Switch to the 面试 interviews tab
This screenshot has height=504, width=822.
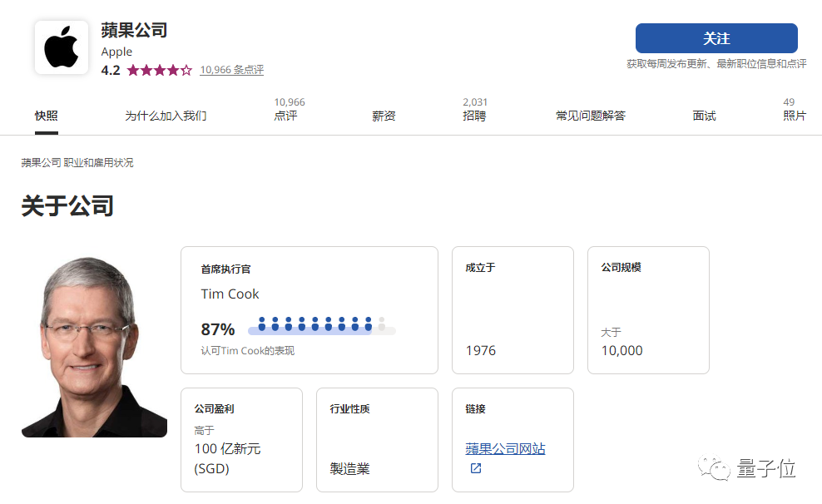(704, 116)
